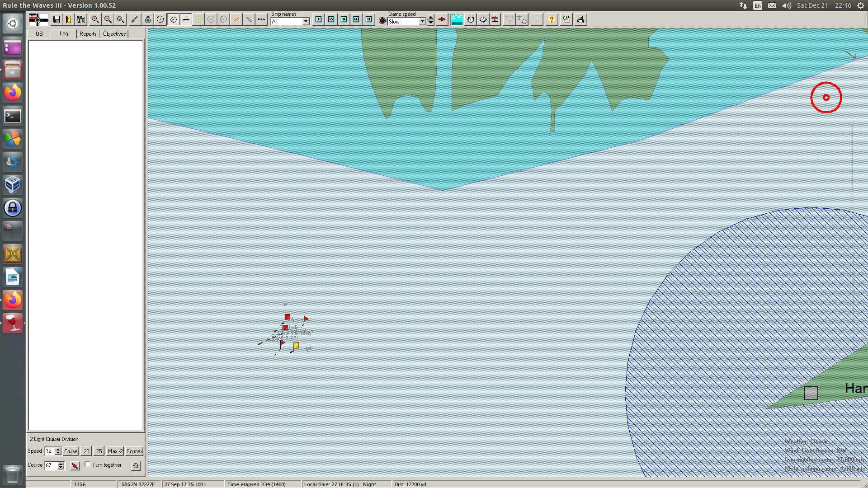Click the play button in the toolbar

point(319,19)
